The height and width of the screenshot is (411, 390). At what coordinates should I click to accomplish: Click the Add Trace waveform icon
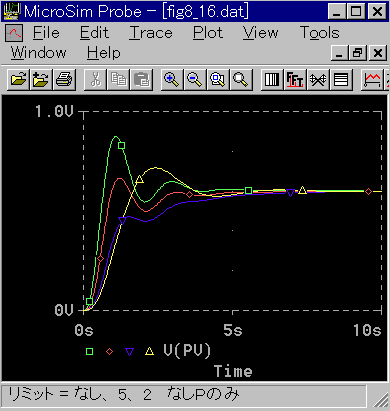[372, 80]
